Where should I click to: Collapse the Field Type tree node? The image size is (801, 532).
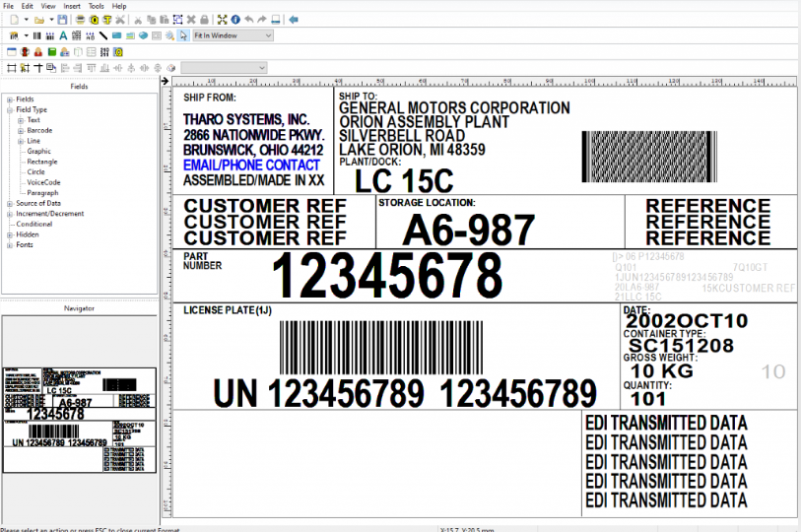pyautogui.click(x=10, y=109)
